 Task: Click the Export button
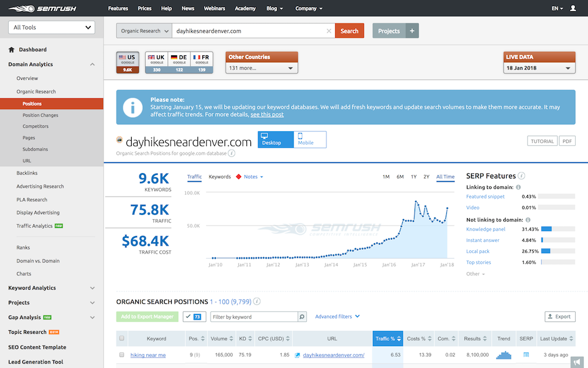(560, 317)
